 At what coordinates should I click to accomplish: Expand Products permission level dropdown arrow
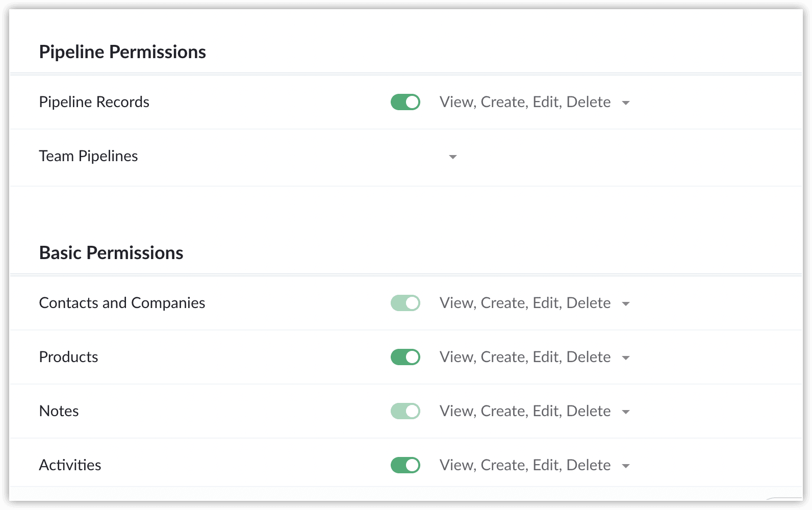626,358
